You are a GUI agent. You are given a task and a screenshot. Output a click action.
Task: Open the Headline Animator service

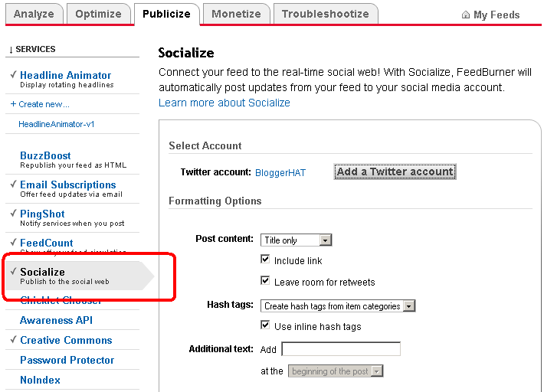click(65, 75)
